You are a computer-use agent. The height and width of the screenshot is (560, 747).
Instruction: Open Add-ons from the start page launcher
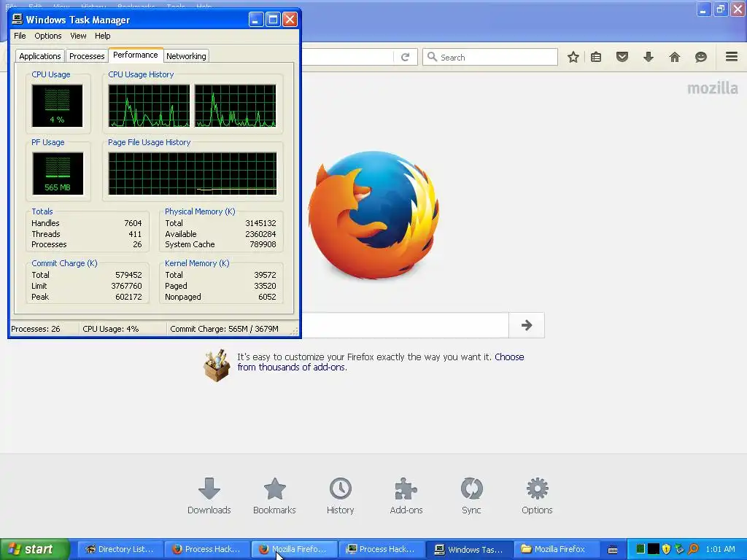click(406, 496)
